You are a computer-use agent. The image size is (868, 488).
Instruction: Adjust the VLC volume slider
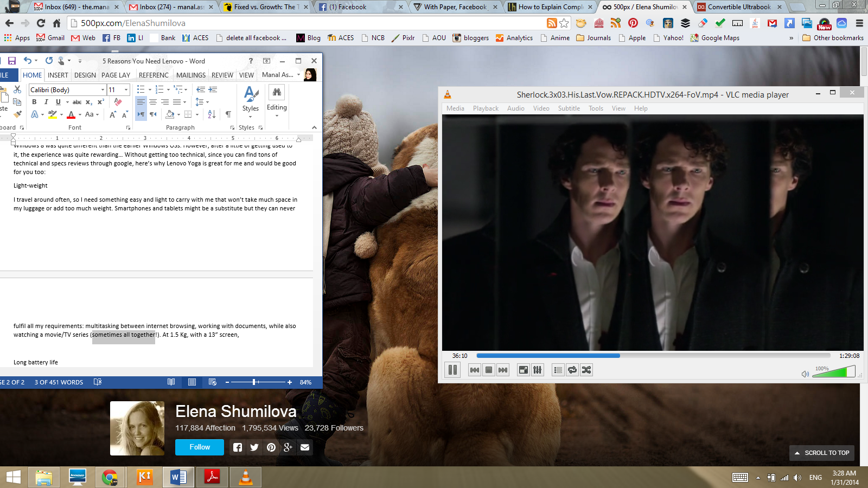834,371
